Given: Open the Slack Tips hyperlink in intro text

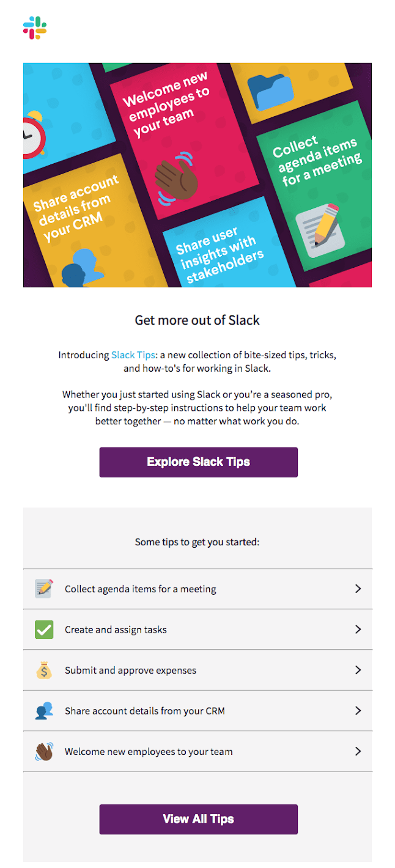Looking at the screenshot, I should (134, 355).
